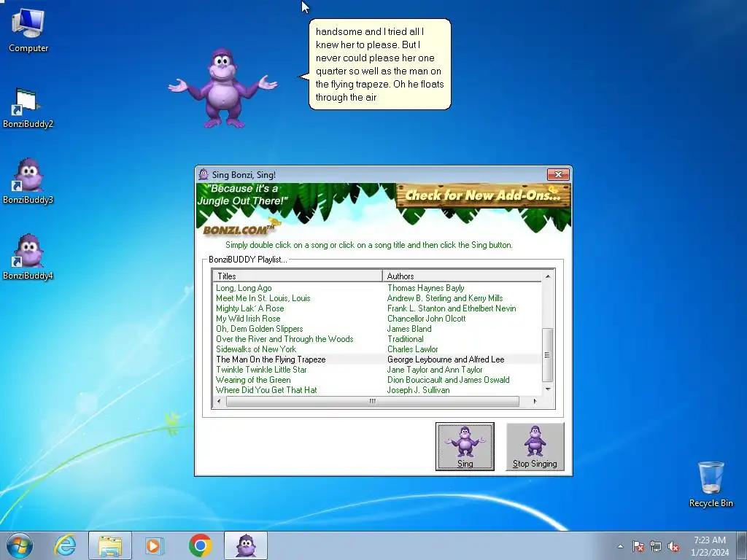Select Oh, Dem Golden Slippers

coord(259,329)
